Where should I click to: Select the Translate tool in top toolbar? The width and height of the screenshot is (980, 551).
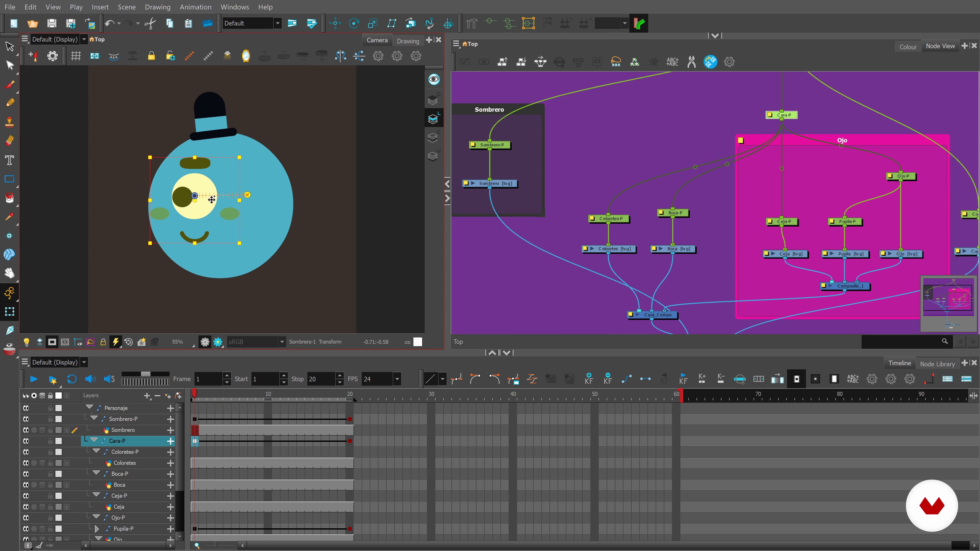click(335, 23)
